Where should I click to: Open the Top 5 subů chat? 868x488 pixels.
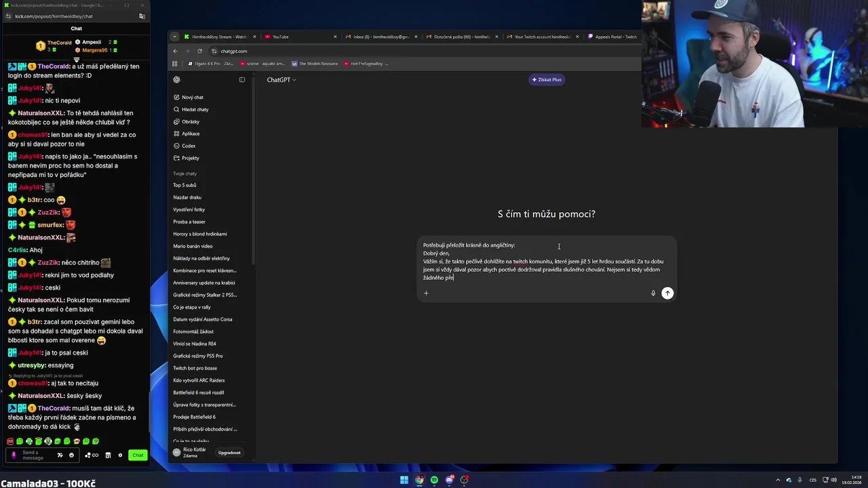(x=184, y=185)
